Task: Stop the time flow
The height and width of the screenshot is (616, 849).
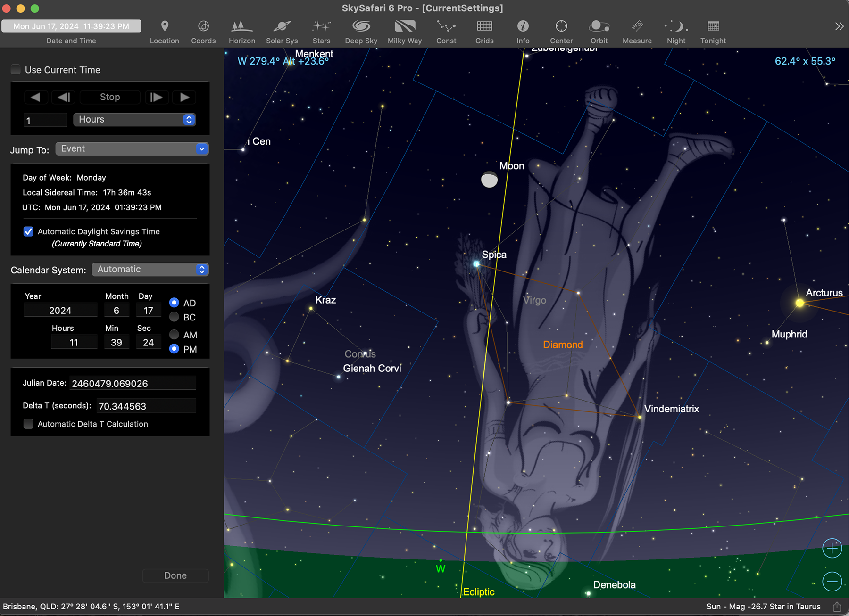Action: click(110, 97)
